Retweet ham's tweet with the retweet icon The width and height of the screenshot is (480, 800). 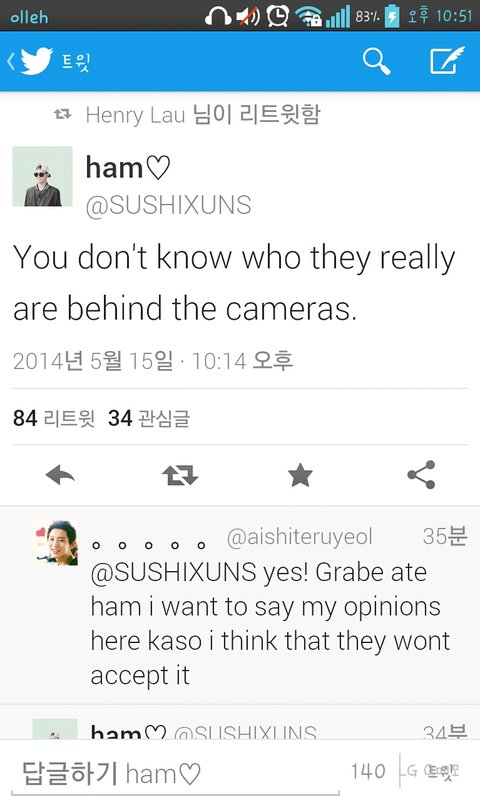click(x=180, y=475)
